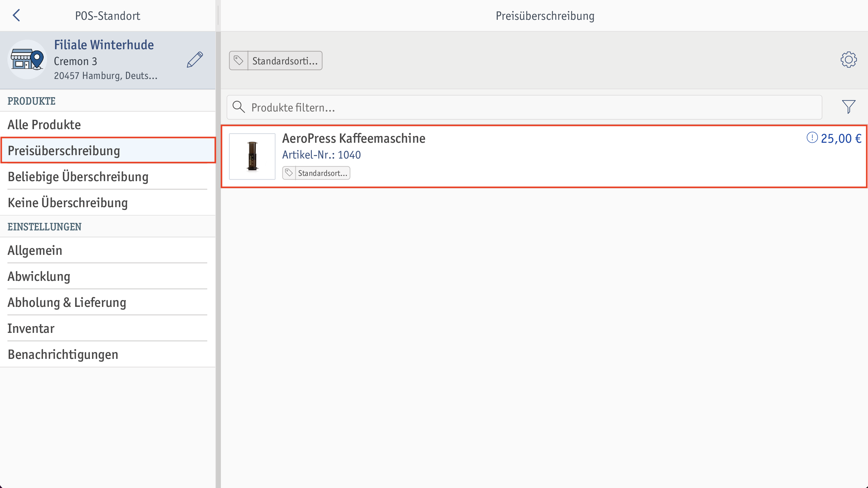Screen dimensions: 868x488
Task: Go back with the chevron arrow
Action: pos(16,15)
